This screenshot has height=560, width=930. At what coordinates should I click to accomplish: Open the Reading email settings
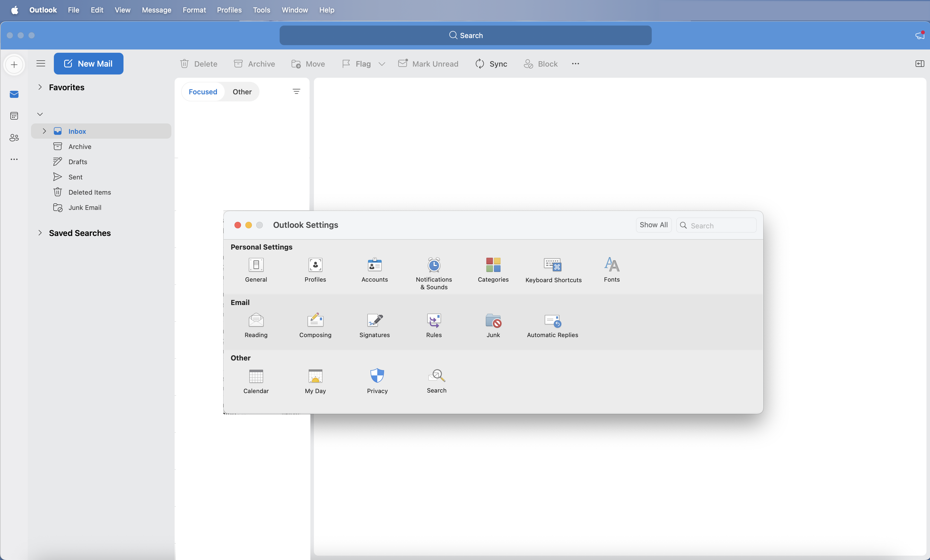point(256,325)
